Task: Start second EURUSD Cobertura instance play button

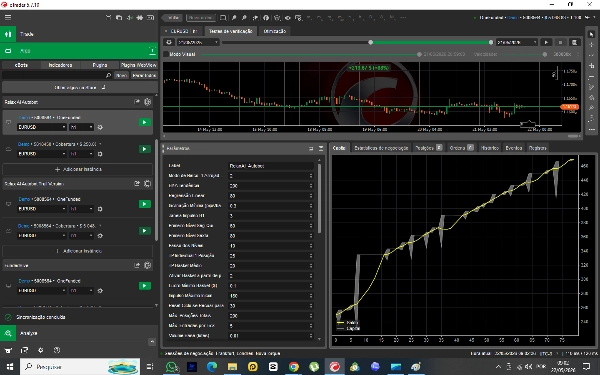Action: coord(144,149)
